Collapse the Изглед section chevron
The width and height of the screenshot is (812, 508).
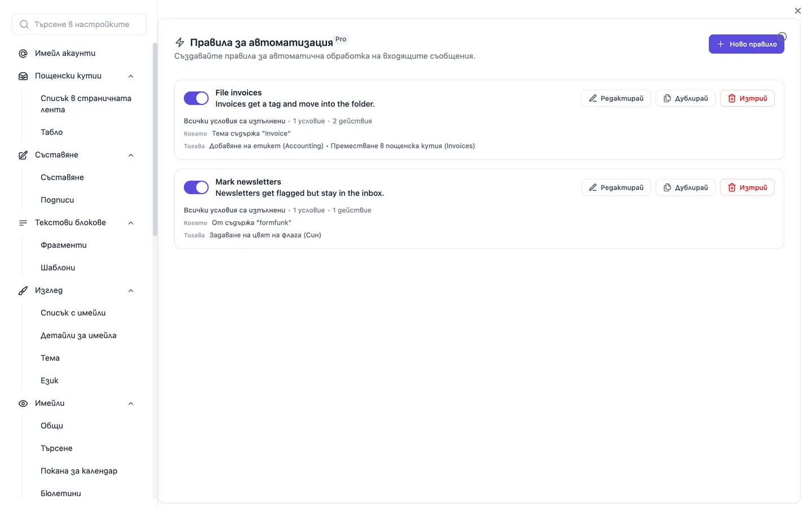coord(131,291)
